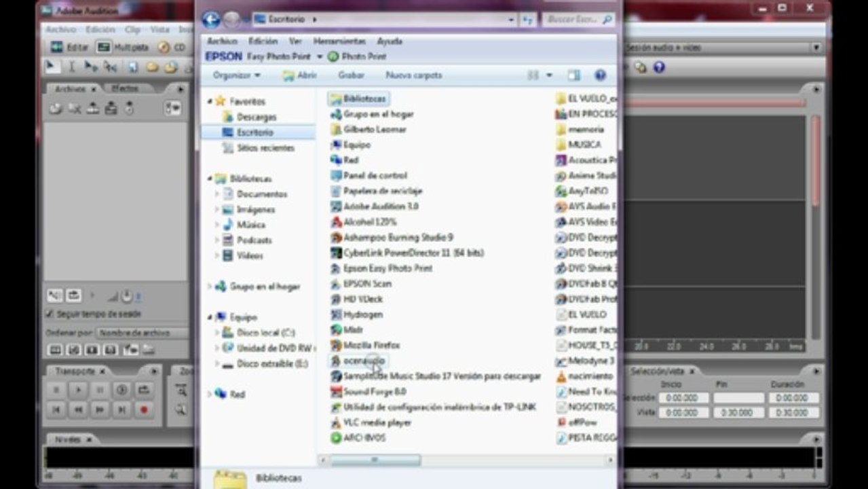Toggle show MIDI files filter button
Screen dimensions: 868x489
tap(110, 350)
